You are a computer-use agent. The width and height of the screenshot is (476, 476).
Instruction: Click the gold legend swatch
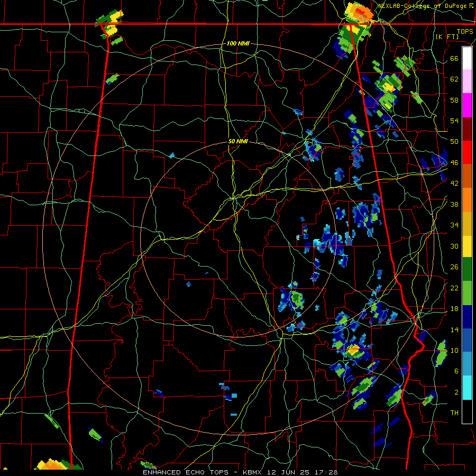point(467,223)
